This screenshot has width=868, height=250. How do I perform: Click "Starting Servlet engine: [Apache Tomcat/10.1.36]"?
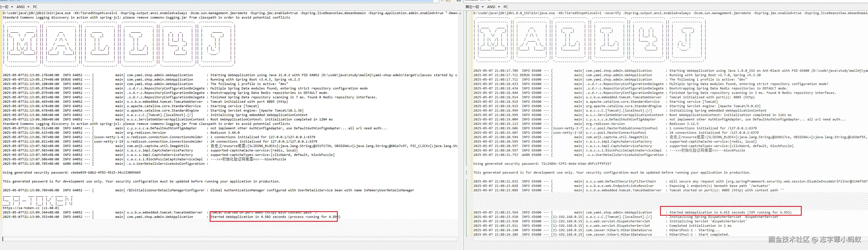tap(257, 110)
